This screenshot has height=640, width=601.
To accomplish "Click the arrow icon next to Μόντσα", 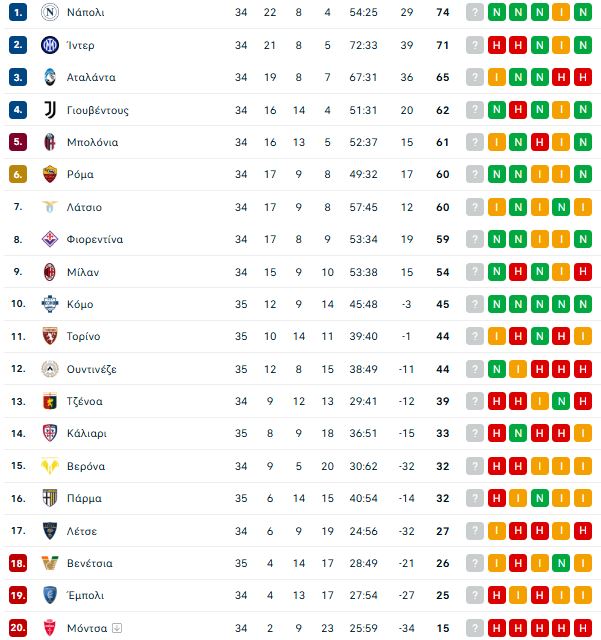I will tap(117, 628).
